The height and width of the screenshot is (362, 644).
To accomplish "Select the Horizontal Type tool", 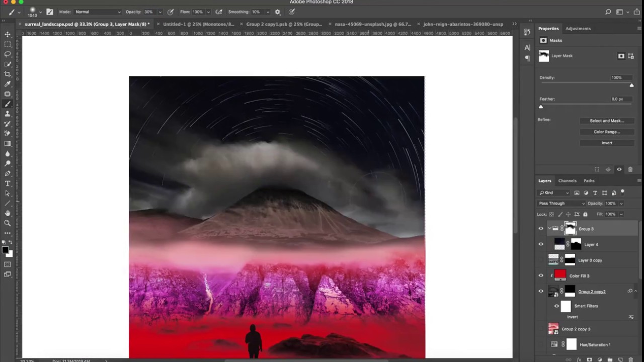I will point(8,184).
